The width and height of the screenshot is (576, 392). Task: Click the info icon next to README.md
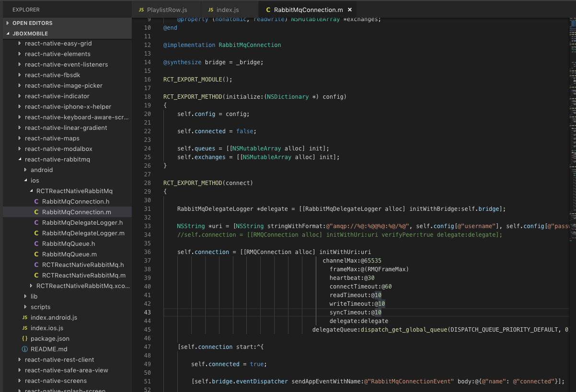pyautogui.click(x=24, y=349)
